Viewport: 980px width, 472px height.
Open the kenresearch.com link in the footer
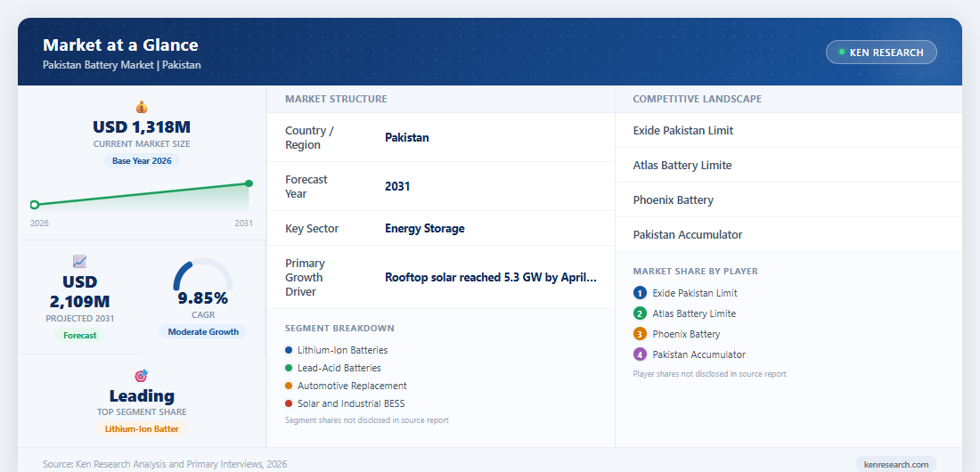pyautogui.click(x=895, y=465)
